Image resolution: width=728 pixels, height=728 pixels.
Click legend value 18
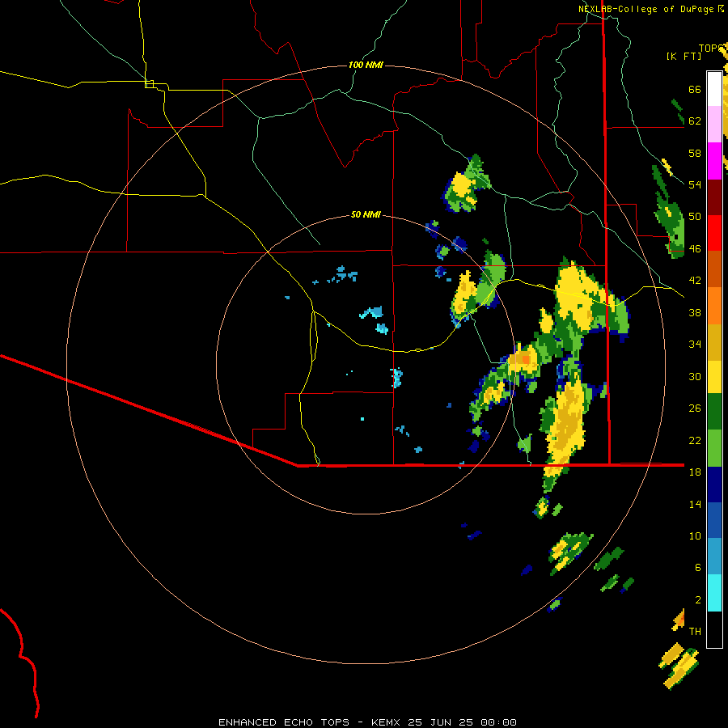(695, 472)
